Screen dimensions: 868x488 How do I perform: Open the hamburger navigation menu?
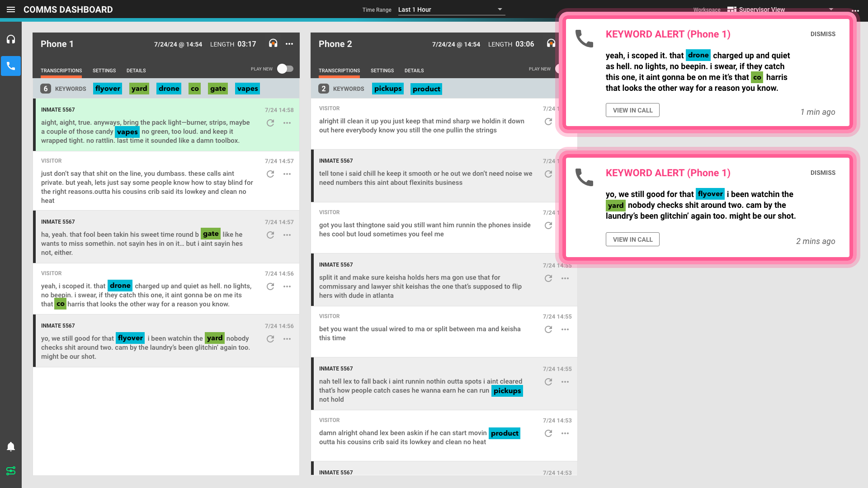click(11, 9)
